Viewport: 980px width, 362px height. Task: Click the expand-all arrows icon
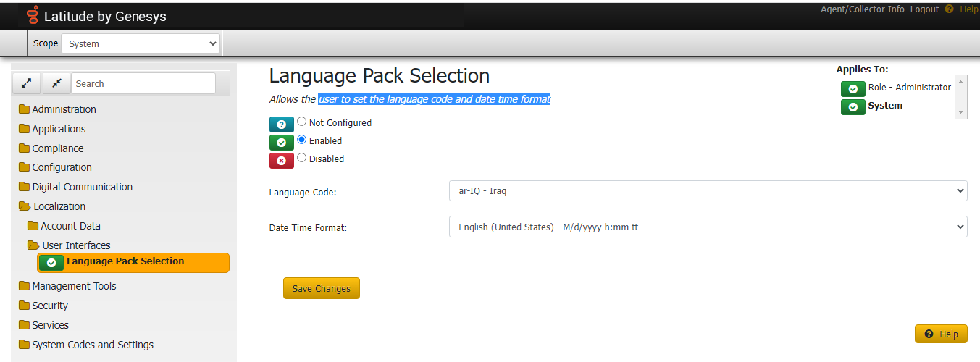(26, 83)
